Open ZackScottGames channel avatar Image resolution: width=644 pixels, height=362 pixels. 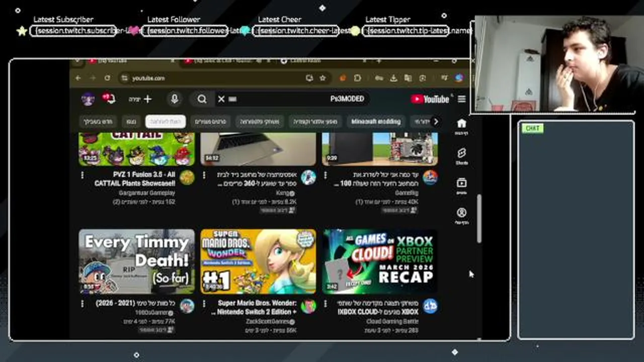[308, 306]
